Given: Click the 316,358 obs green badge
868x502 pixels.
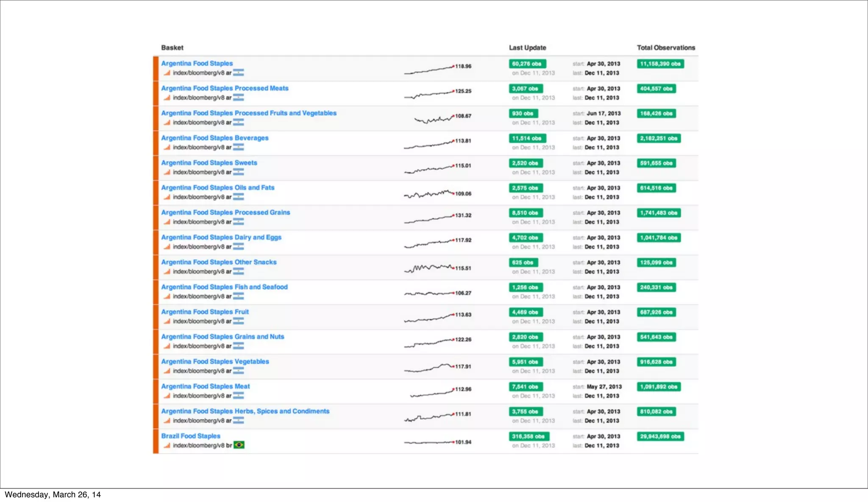Looking at the screenshot, I should pyautogui.click(x=529, y=436).
